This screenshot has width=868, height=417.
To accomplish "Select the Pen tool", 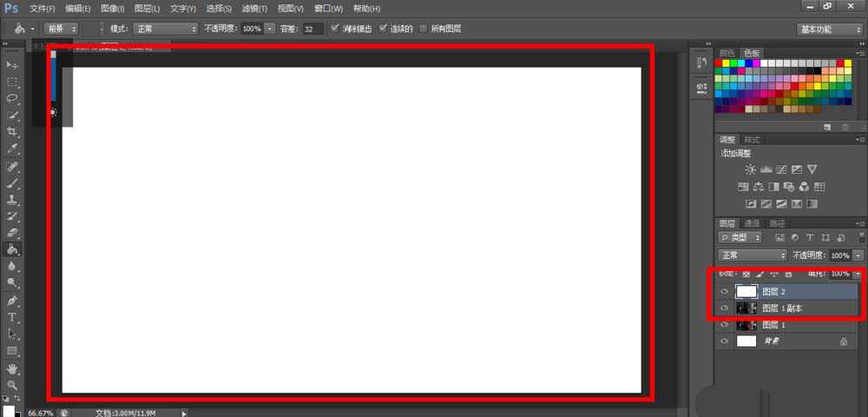I will [12, 301].
